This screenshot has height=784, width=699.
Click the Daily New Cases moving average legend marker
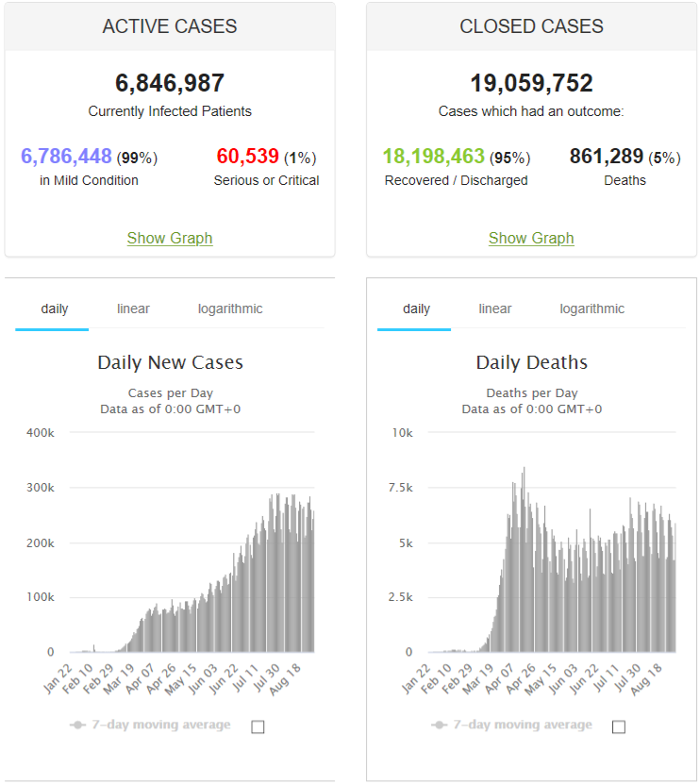(77, 725)
